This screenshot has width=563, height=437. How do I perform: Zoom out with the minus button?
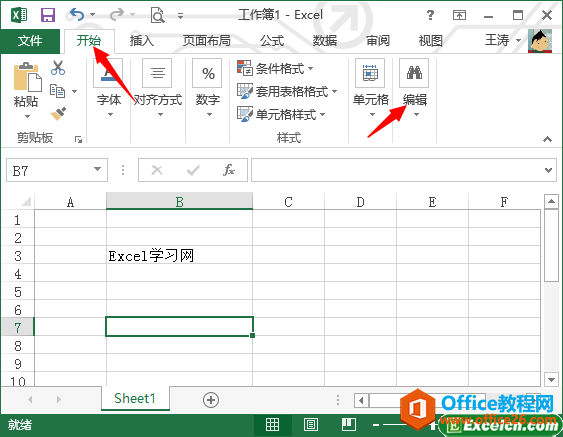(376, 425)
